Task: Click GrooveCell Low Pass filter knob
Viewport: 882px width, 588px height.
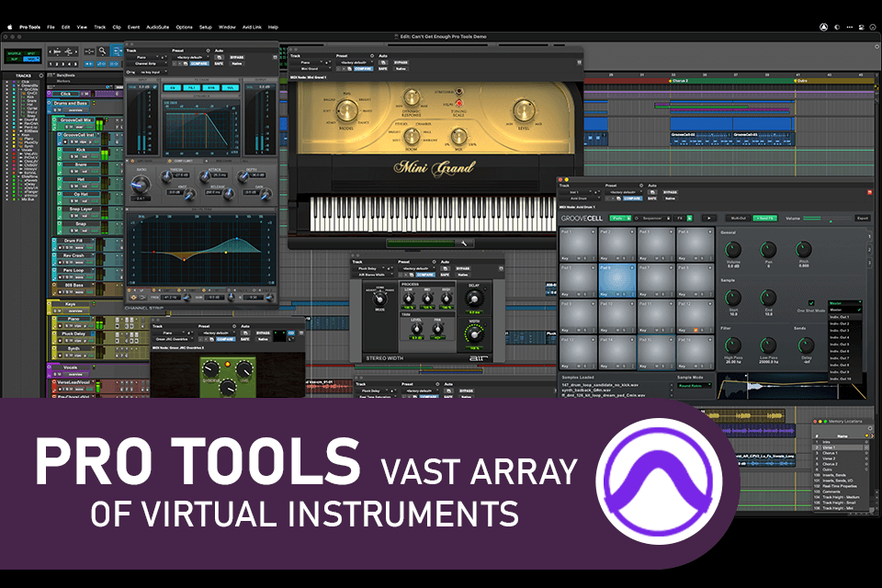Action: point(768,345)
